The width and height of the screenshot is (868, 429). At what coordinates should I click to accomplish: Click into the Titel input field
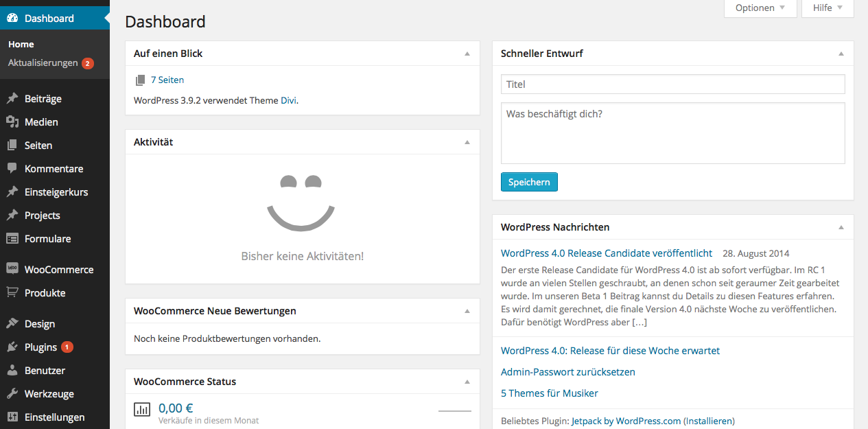pos(672,84)
